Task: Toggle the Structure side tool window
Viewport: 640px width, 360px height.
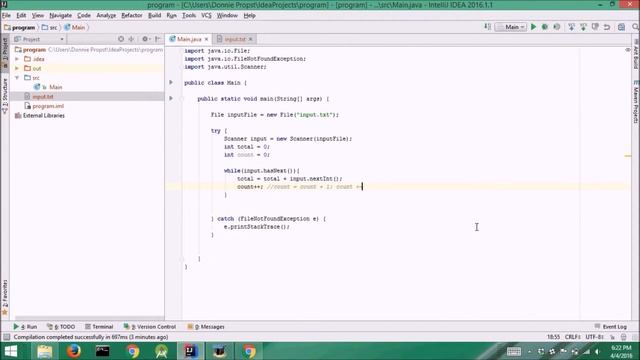Action: click(x=5, y=96)
